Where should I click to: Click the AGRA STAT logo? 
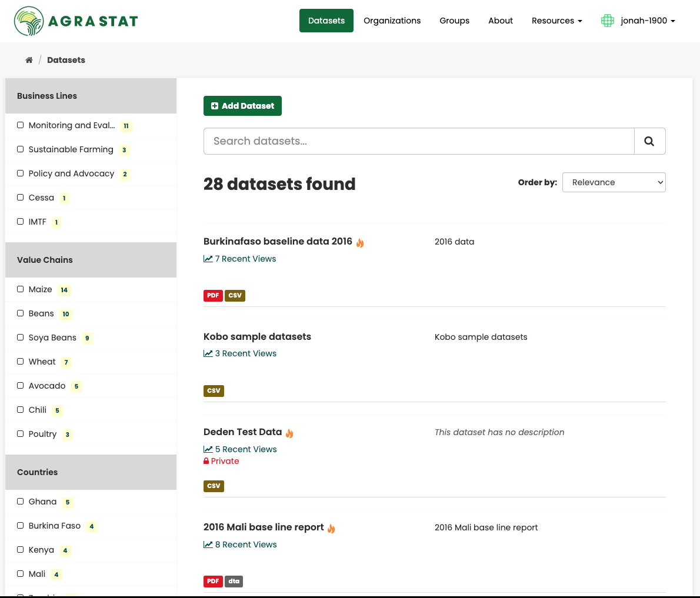point(76,21)
